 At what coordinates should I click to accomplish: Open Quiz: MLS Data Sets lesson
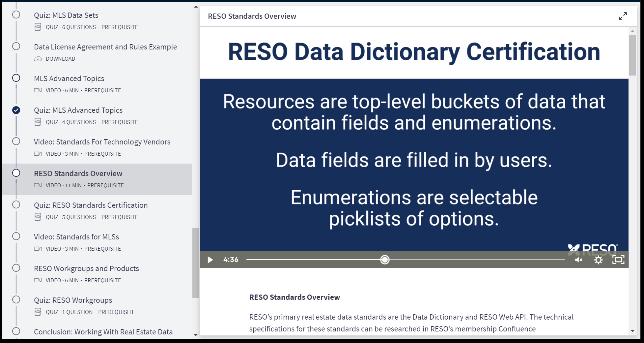pyautogui.click(x=66, y=15)
